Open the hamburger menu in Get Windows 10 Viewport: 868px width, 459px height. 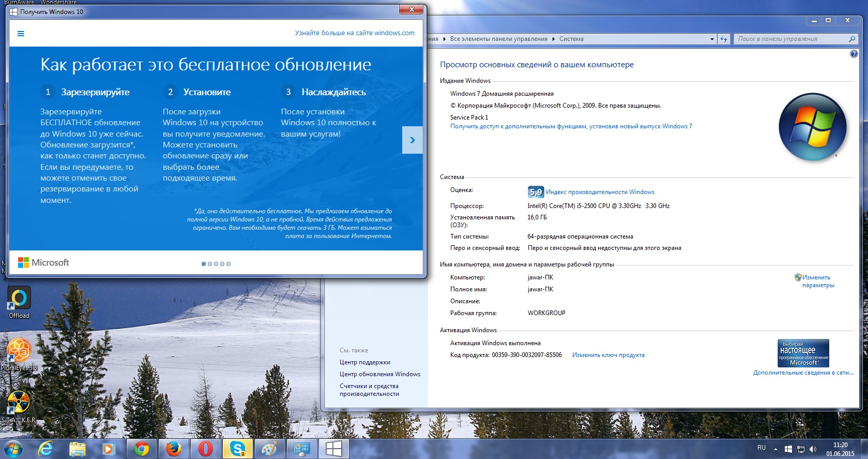(21, 34)
